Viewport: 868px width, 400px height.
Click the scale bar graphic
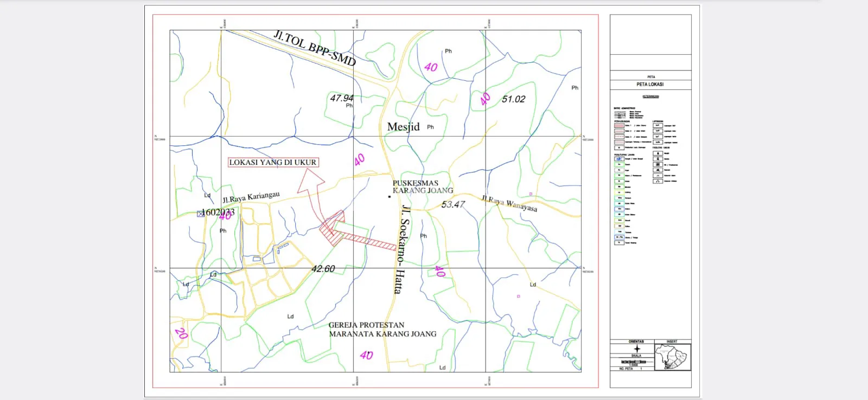click(631, 362)
